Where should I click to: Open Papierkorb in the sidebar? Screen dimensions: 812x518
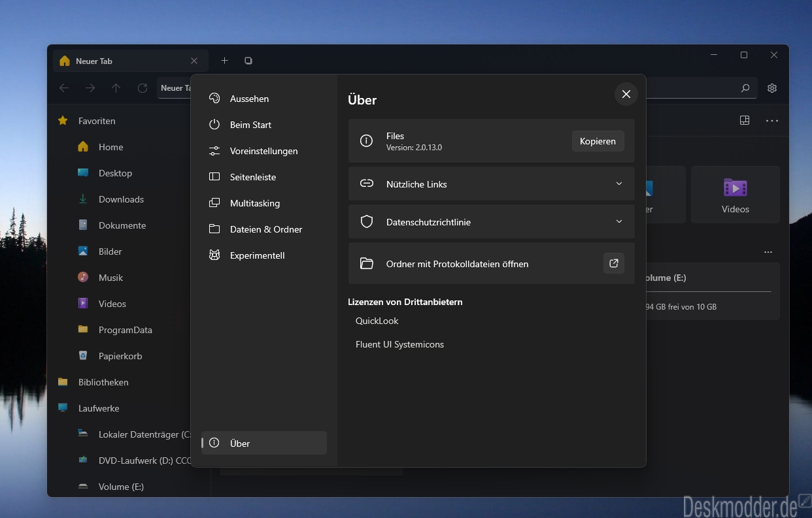121,356
